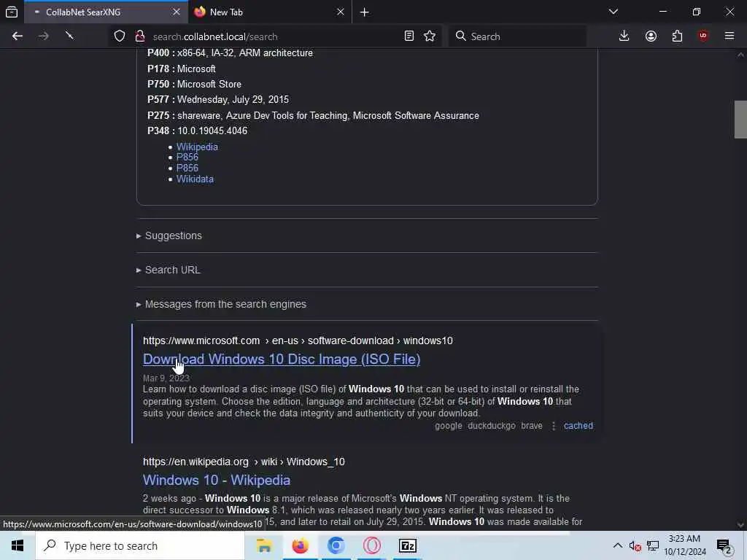The image size is (747, 560).
Task: Click the en.wikipedia.org result URL
Action: pos(244,462)
